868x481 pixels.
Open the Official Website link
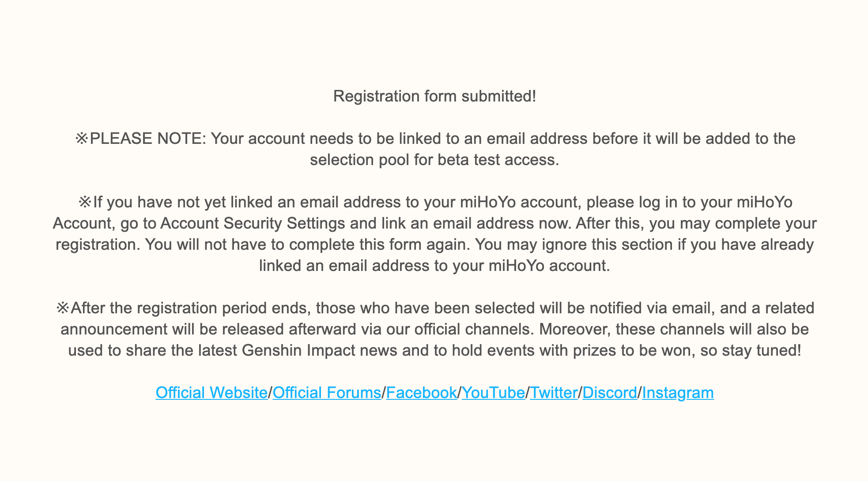coord(211,393)
